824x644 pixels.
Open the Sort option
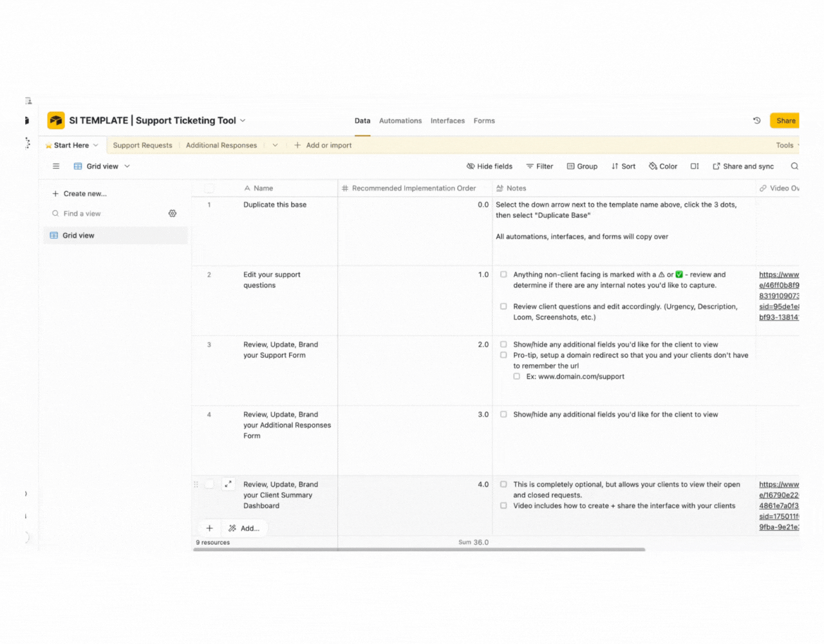[623, 166]
